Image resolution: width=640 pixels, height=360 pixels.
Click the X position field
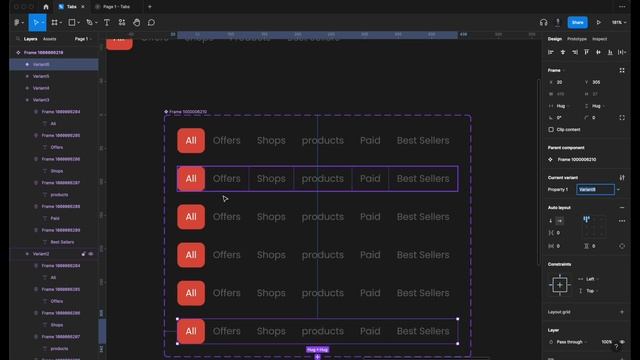pos(563,82)
